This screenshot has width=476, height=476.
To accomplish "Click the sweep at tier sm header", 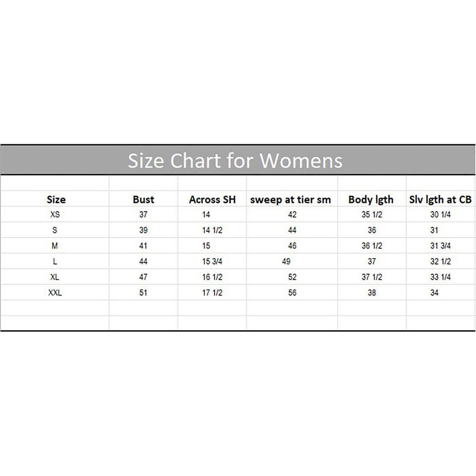I will [x=290, y=199].
